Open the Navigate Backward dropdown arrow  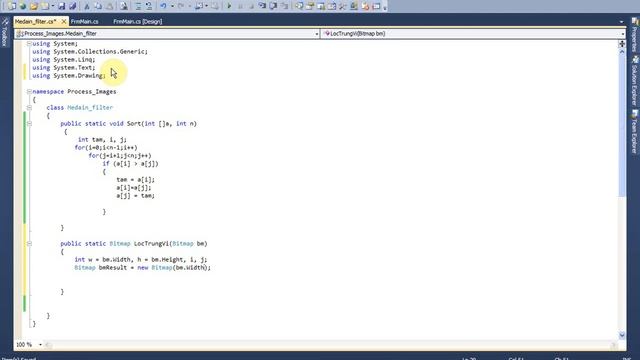[207, 6]
